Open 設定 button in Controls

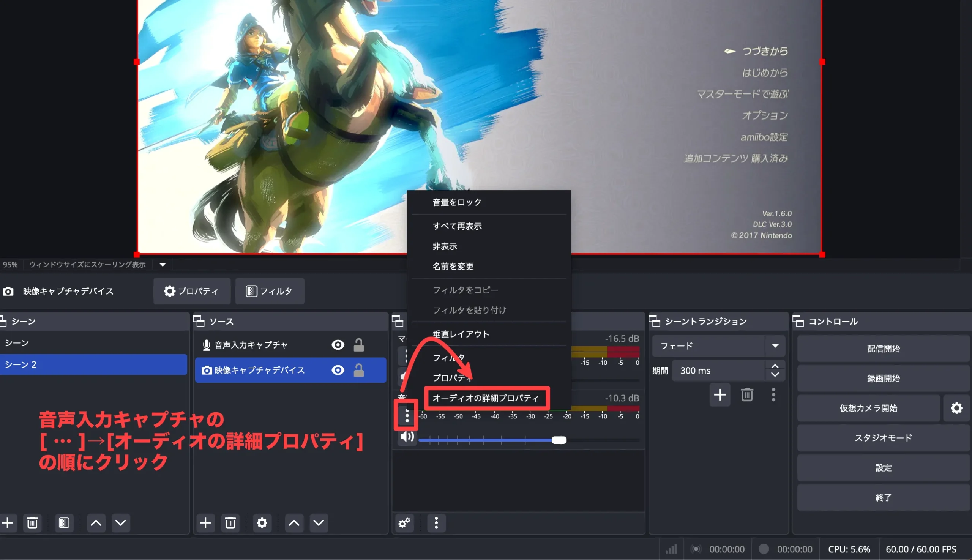[883, 468]
